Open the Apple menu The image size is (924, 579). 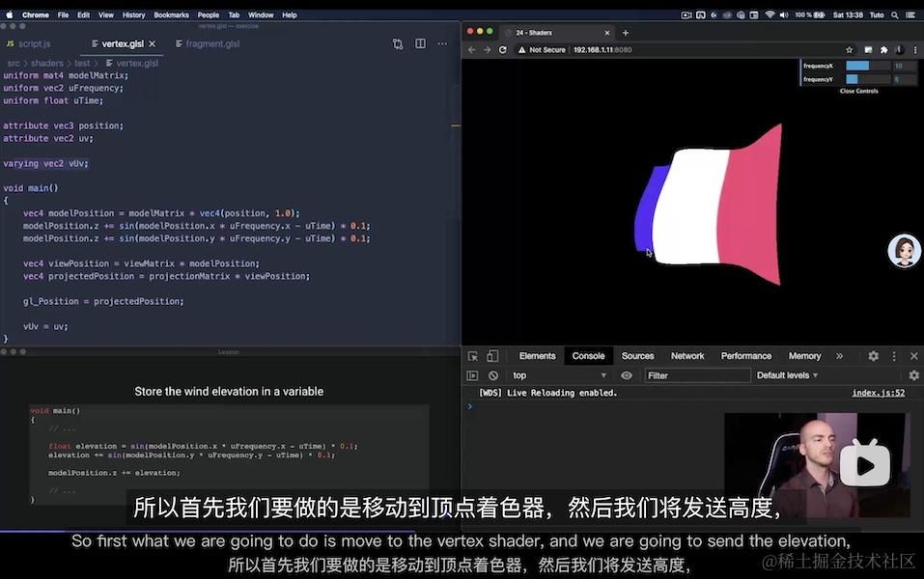[x=10, y=14]
